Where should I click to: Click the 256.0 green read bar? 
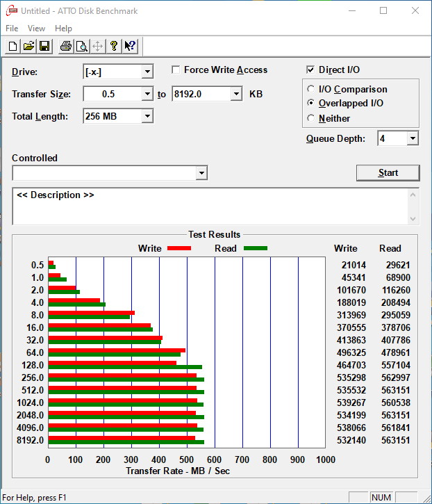126,380
